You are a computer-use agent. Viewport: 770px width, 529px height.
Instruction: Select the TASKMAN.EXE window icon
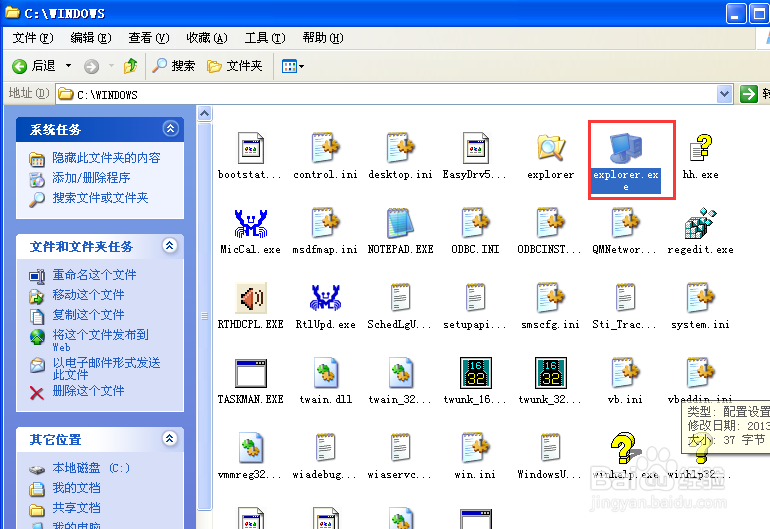251,373
